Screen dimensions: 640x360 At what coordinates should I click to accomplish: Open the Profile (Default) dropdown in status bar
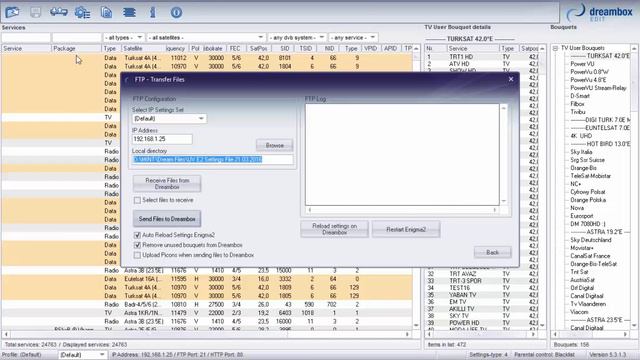coord(82,355)
